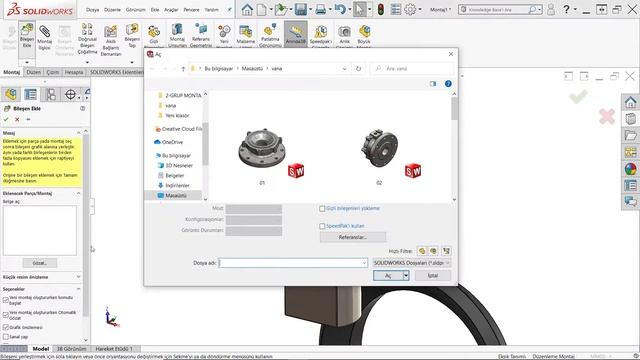Toggle Yeni montaj oluştururken komutu başlat checkbox
Image resolution: width=640 pixels, height=360 pixels.
pos(6,300)
